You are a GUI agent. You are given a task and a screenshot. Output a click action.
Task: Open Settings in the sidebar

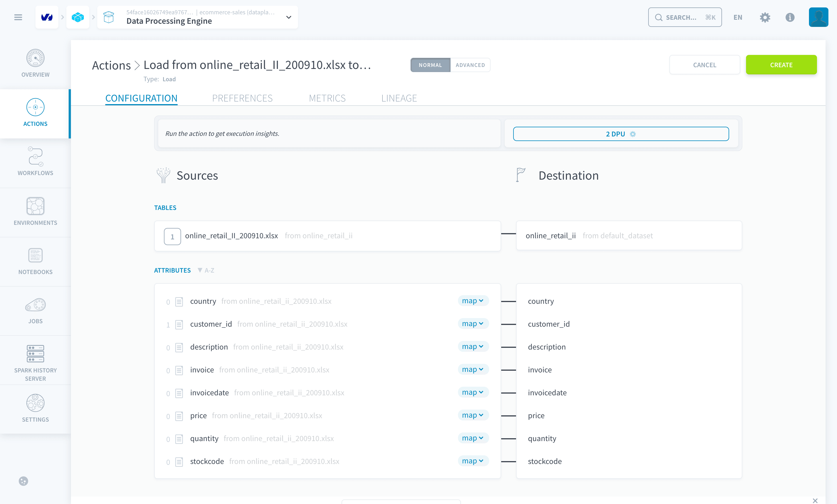click(35, 409)
